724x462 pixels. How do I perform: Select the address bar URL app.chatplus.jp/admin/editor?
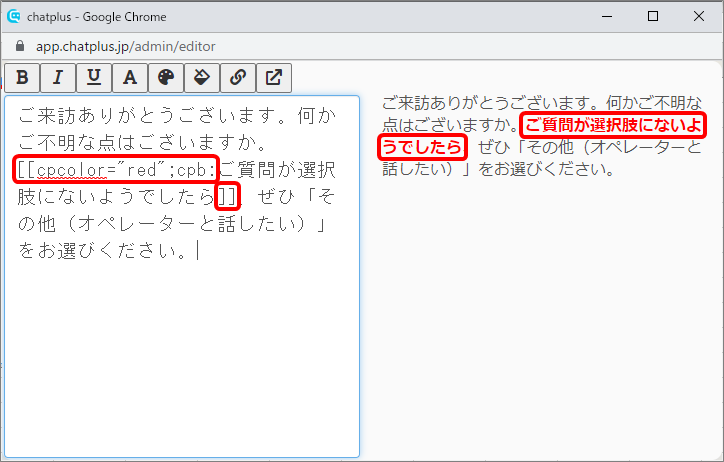(126, 46)
